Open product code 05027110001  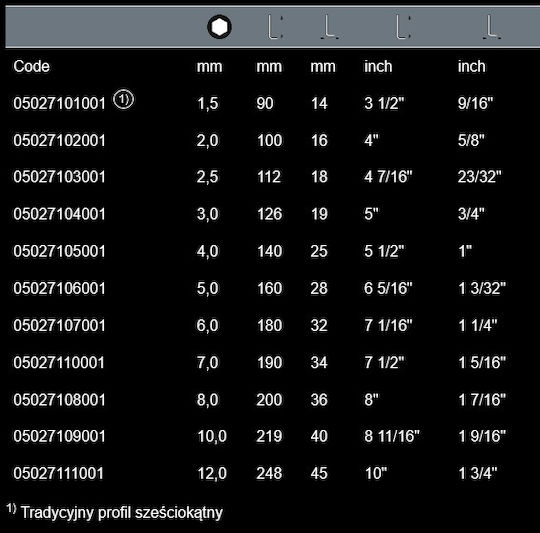[x=59, y=363]
